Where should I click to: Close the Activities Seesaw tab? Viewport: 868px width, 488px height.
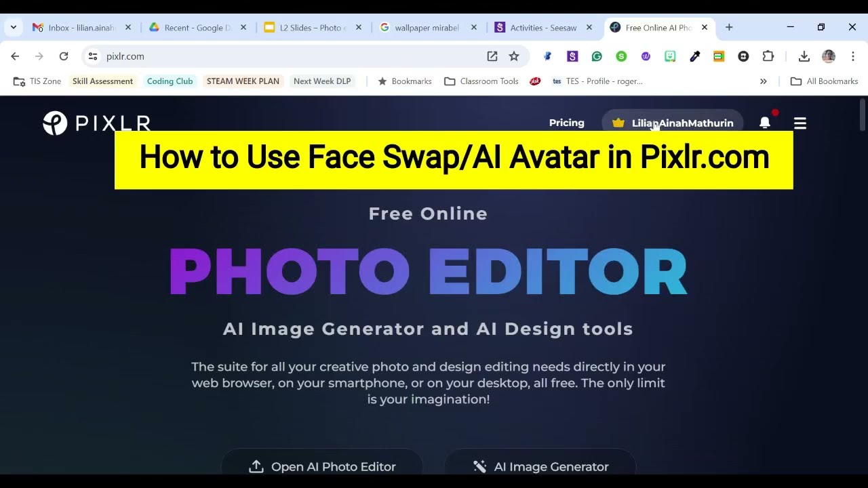589,28
